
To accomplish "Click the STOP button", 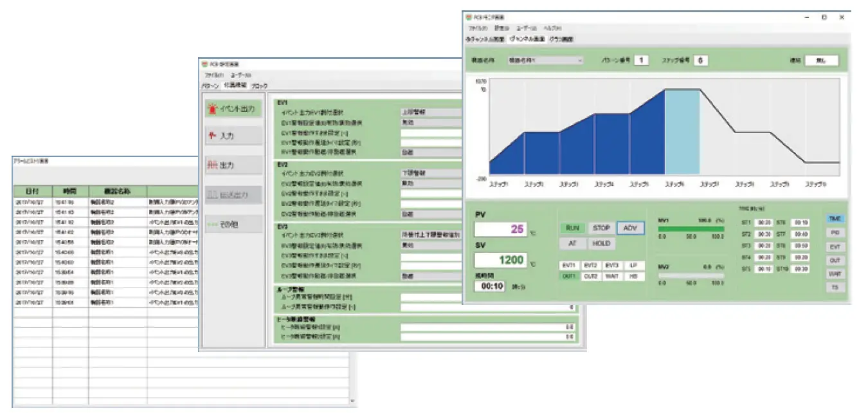I will [x=601, y=228].
